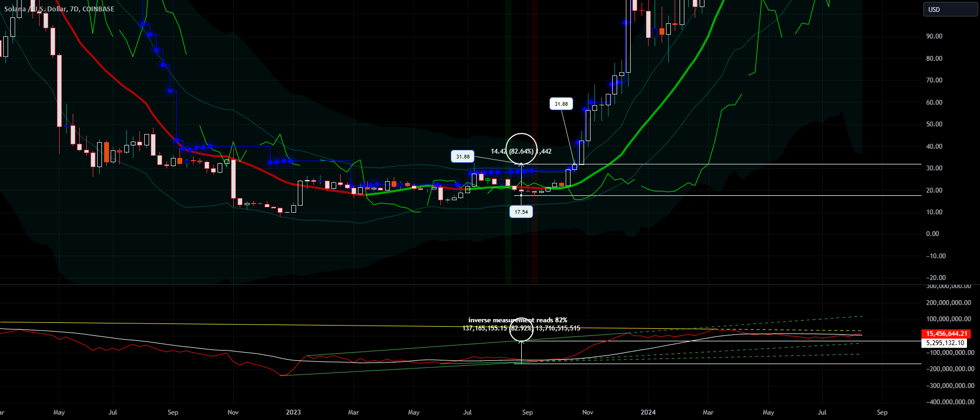This screenshot has height=420, width=980.
Task: Click the 60.00 price axis label
Action: (x=934, y=103)
